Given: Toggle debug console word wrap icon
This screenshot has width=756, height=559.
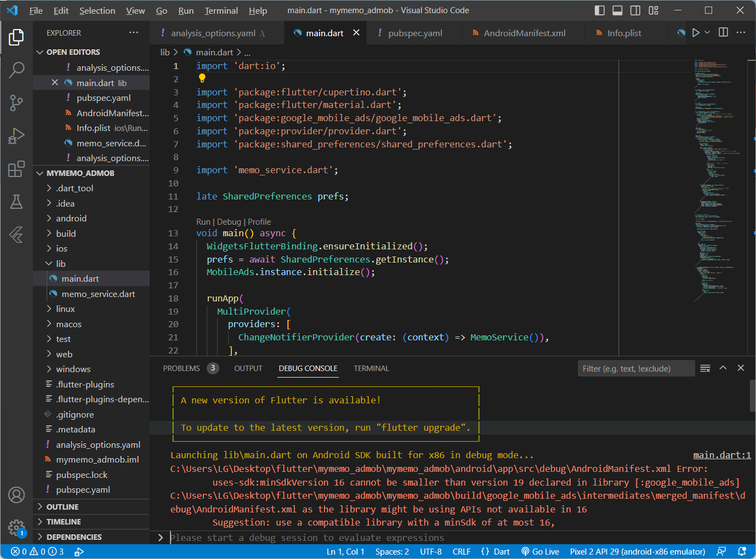Looking at the screenshot, I should tap(706, 368).
